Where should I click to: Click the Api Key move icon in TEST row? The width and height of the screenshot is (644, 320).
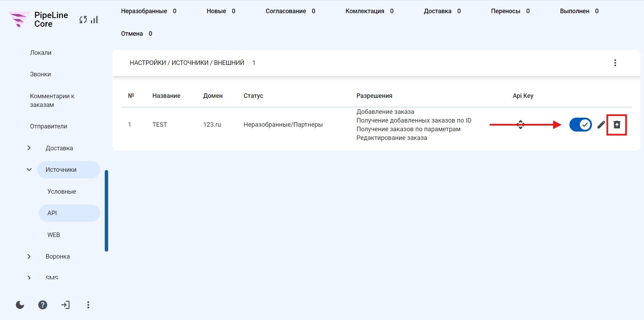(x=520, y=125)
